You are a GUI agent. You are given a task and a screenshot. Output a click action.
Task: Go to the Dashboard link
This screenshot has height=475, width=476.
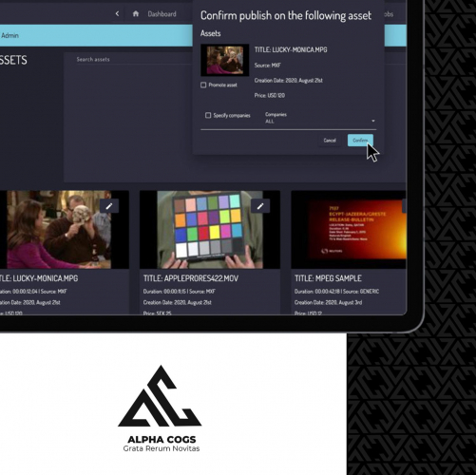[162, 14]
